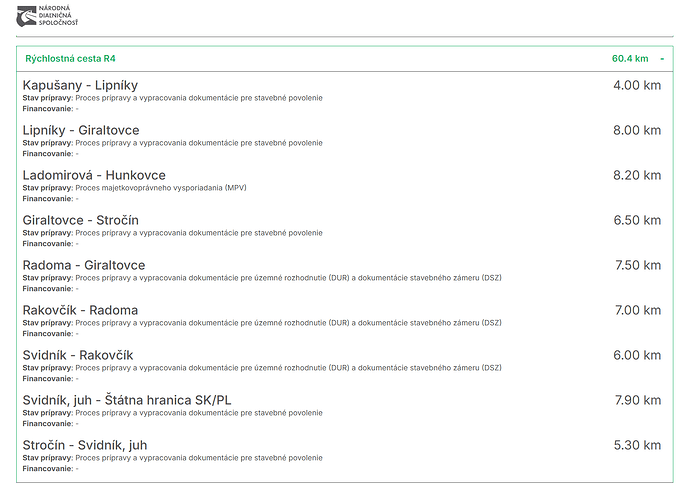Click the 6.00 km length value
Viewport: 690px width, 487px height.
pyautogui.click(x=637, y=355)
